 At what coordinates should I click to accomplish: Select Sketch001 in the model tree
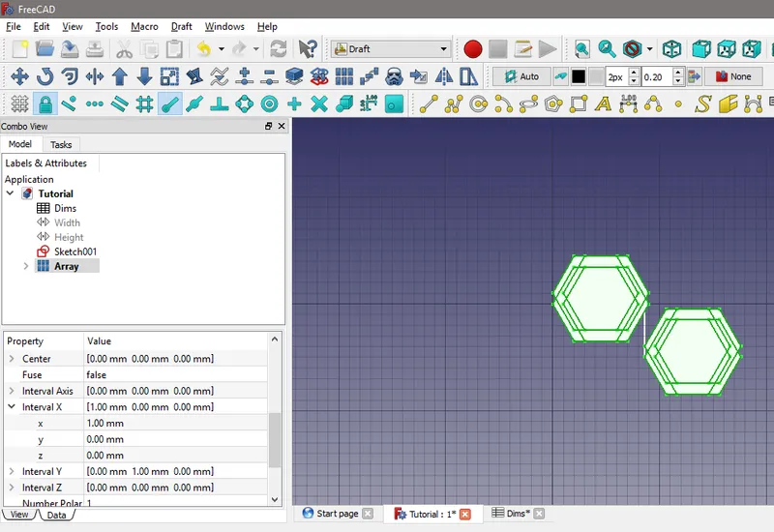(x=75, y=251)
